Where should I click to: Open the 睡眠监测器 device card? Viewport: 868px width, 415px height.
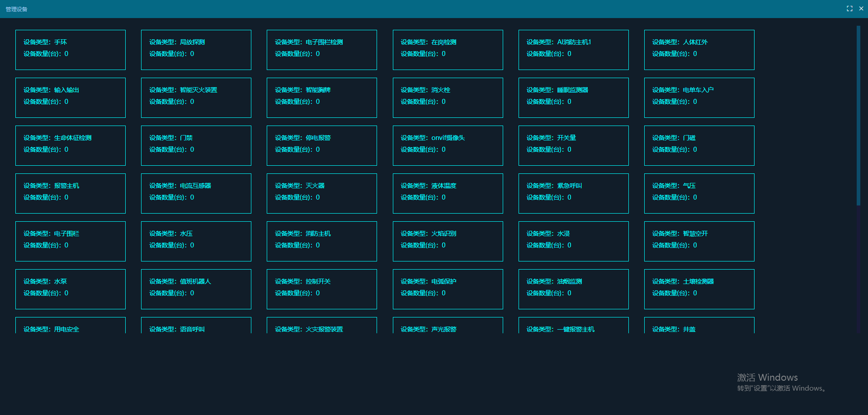pos(573,98)
